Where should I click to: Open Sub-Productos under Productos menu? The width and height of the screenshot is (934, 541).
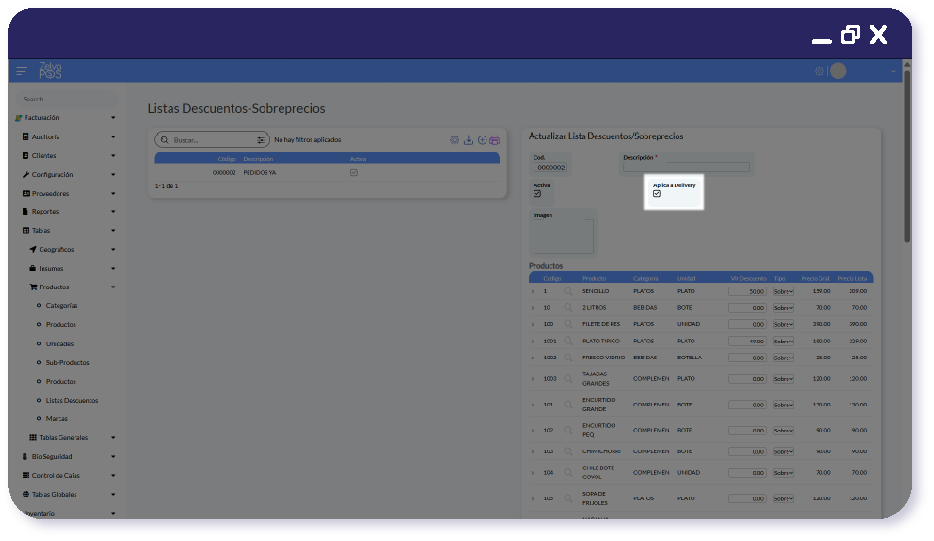click(x=67, y=363)
